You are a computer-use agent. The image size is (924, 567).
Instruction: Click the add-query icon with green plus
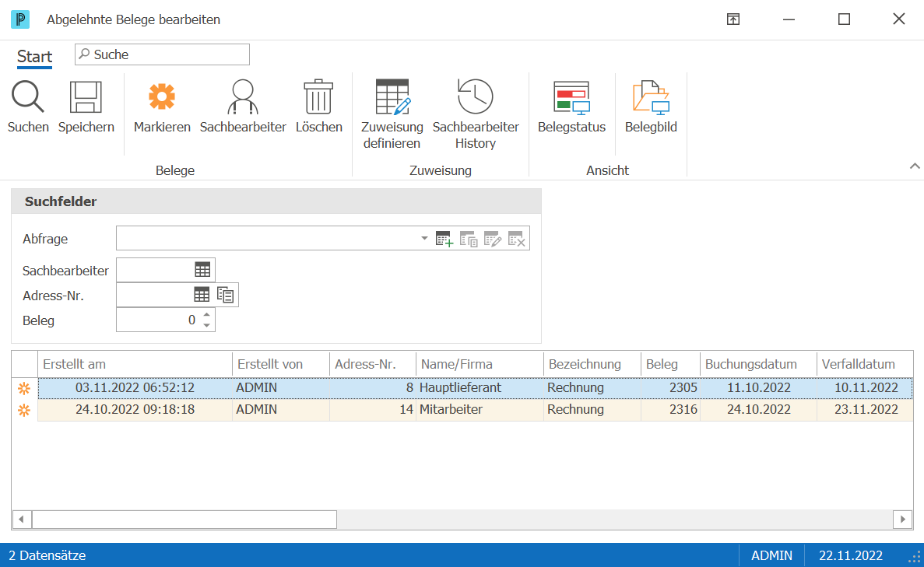(444, 239)
